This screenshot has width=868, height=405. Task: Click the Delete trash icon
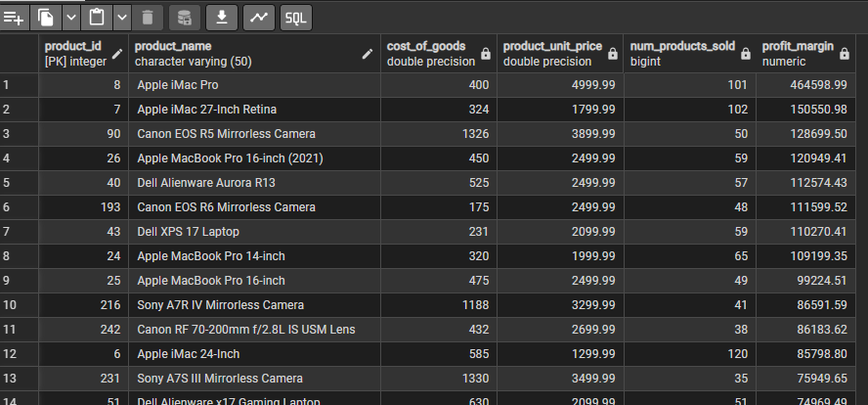pyautogui.click(x=148, y=18)
